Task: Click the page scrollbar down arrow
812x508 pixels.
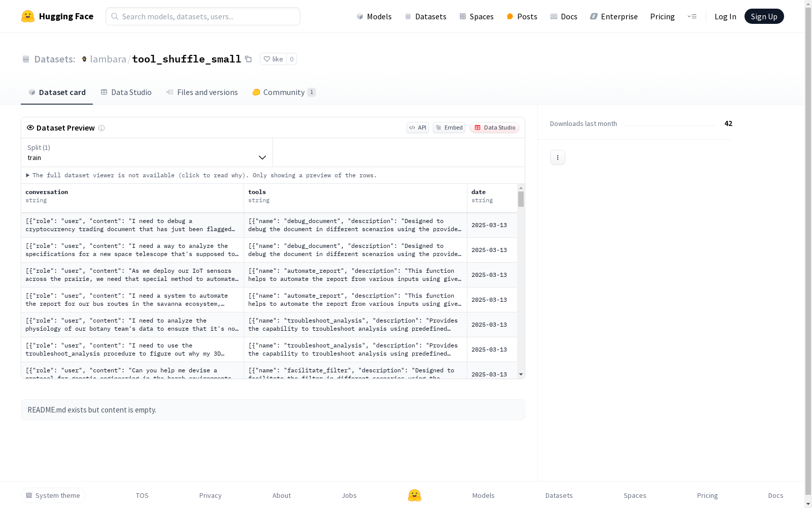Action: click(x=808, y=504)
